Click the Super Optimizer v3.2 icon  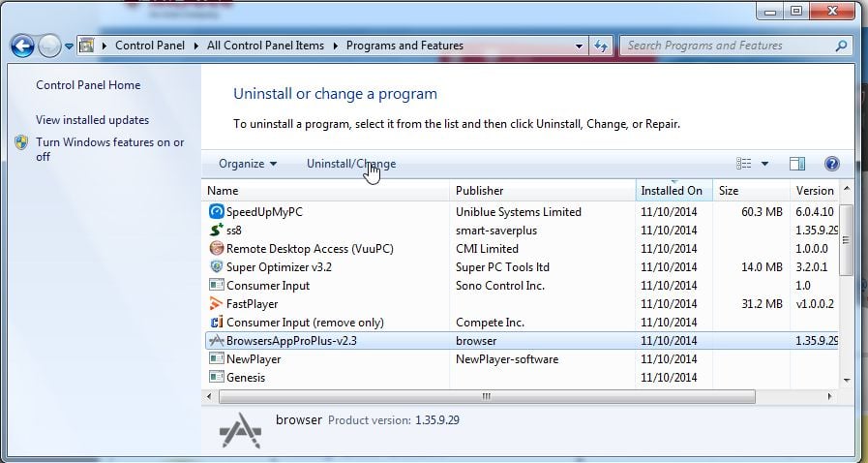[x=217, y=266]
